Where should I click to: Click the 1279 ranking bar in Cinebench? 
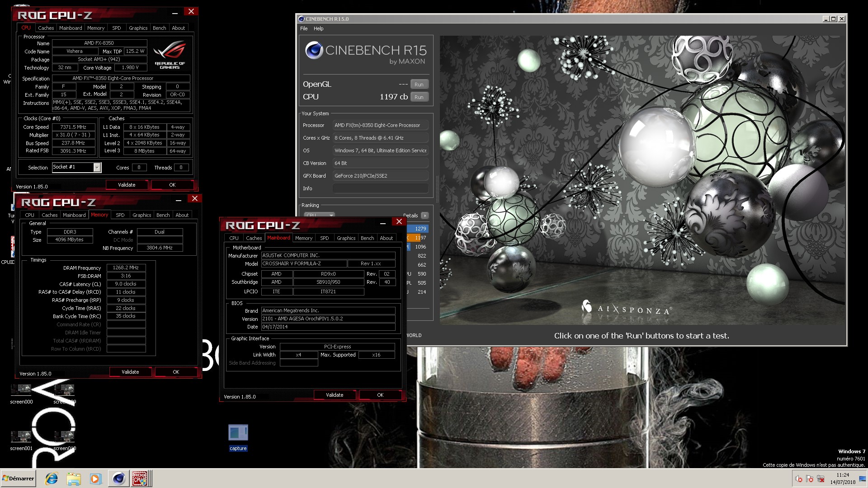tap(417, 229)
